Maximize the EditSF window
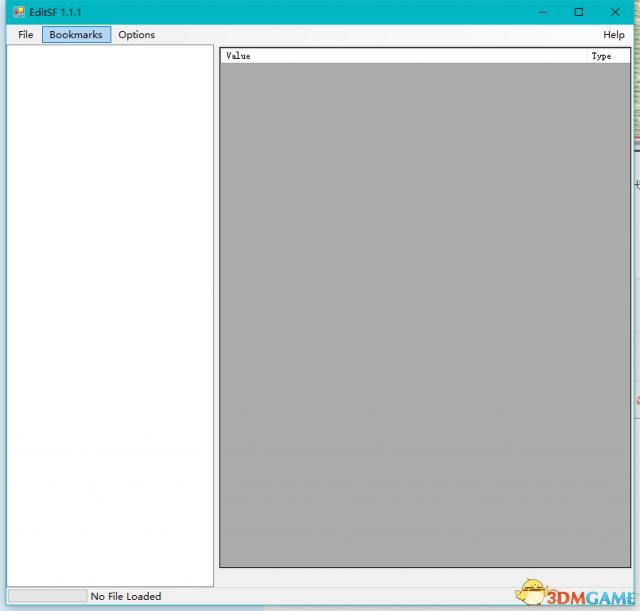 pos(578,12)
